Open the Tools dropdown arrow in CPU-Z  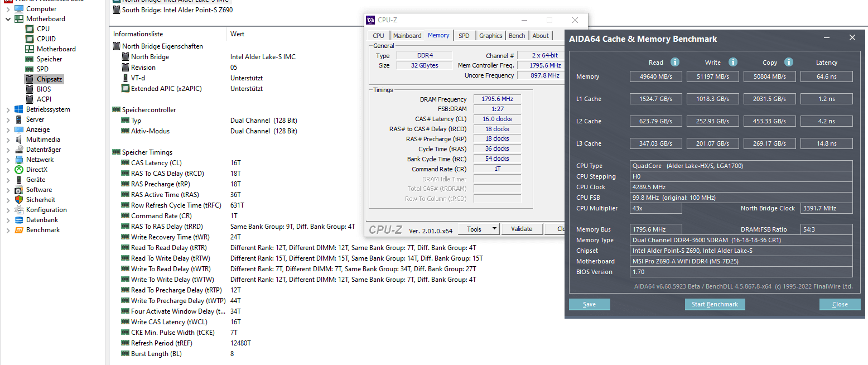point(495,229)
